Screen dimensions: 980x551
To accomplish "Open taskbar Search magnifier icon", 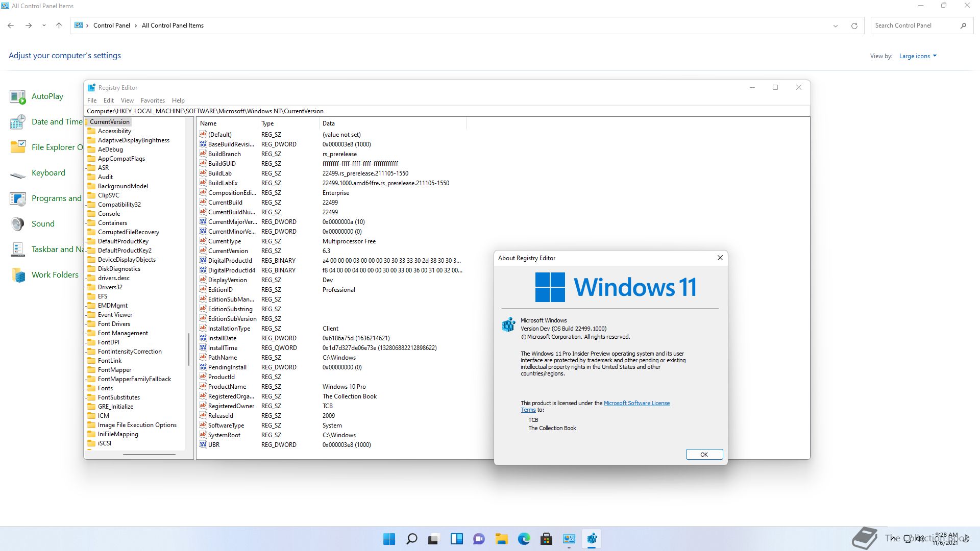I will tap(411, 539).
